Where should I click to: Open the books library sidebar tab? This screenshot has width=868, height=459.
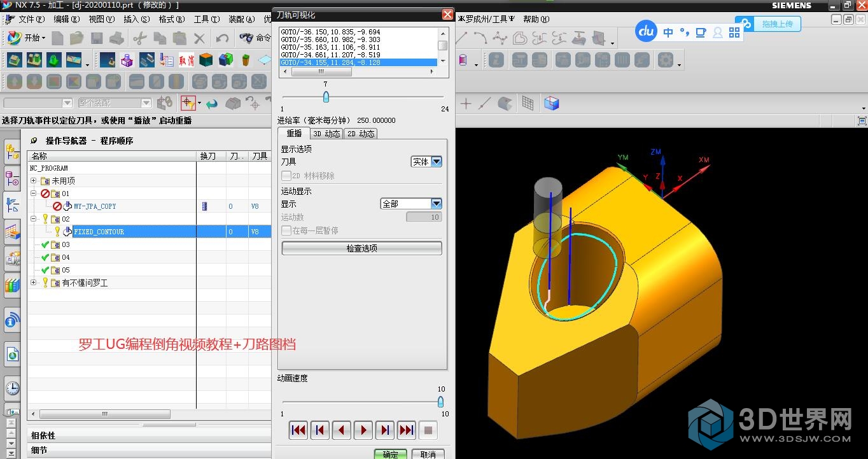(x=12, y=285)
